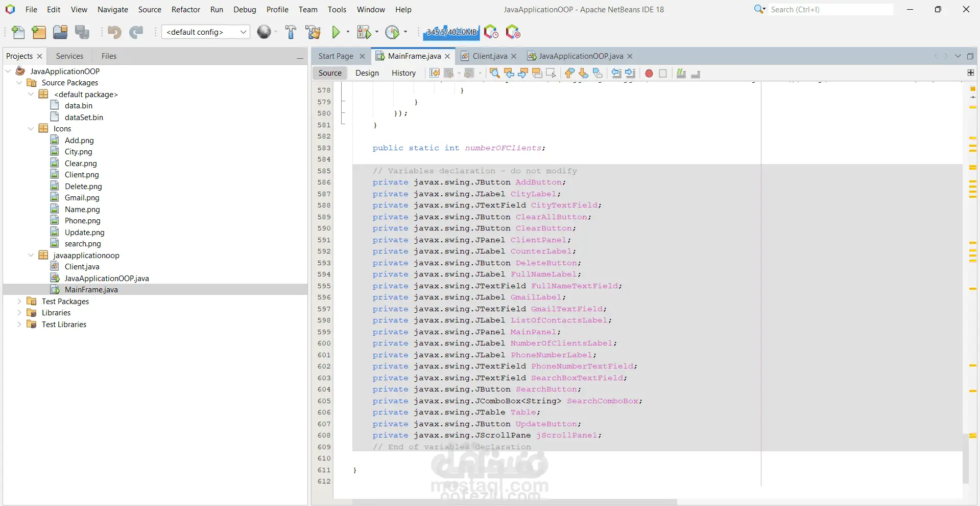This screenshot has height=506, width=980.
Task: Click the Search (Ctrl+I) field
Action: click(830, 9)
